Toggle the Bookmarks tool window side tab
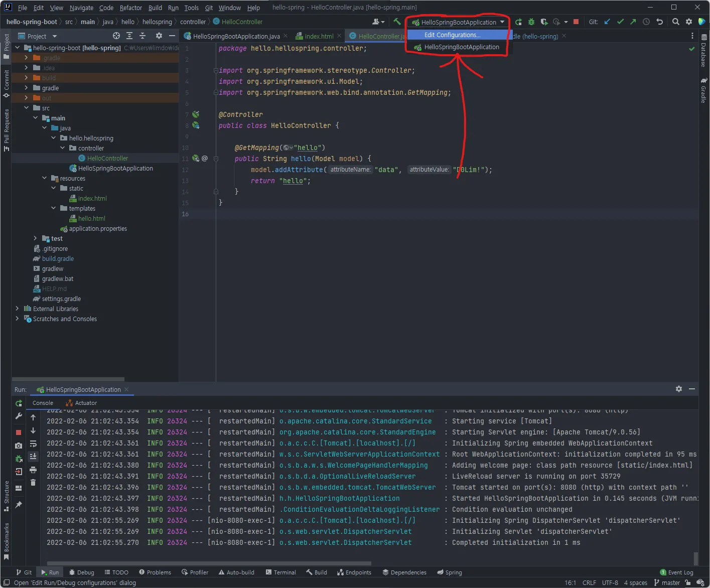Viewport: 710px width, 588px height. click(6, 541)
